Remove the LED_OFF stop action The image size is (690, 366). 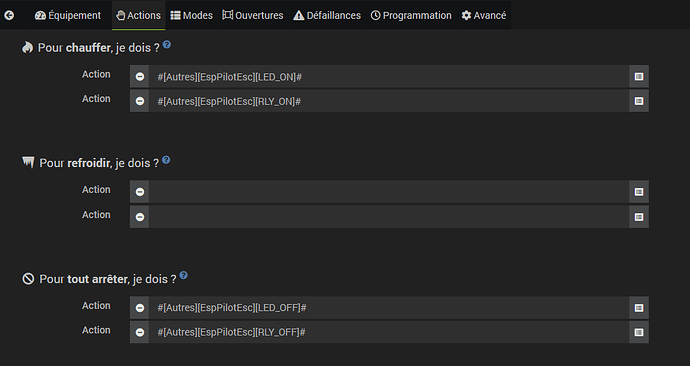click(x=139, y=308)
